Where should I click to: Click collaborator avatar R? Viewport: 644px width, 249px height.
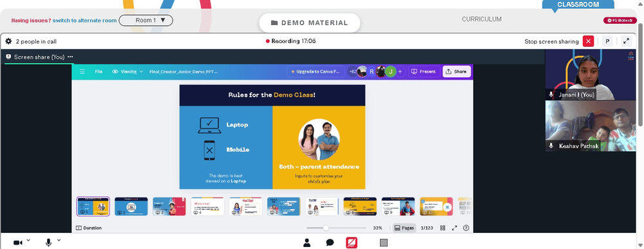(x=372, y=71)
